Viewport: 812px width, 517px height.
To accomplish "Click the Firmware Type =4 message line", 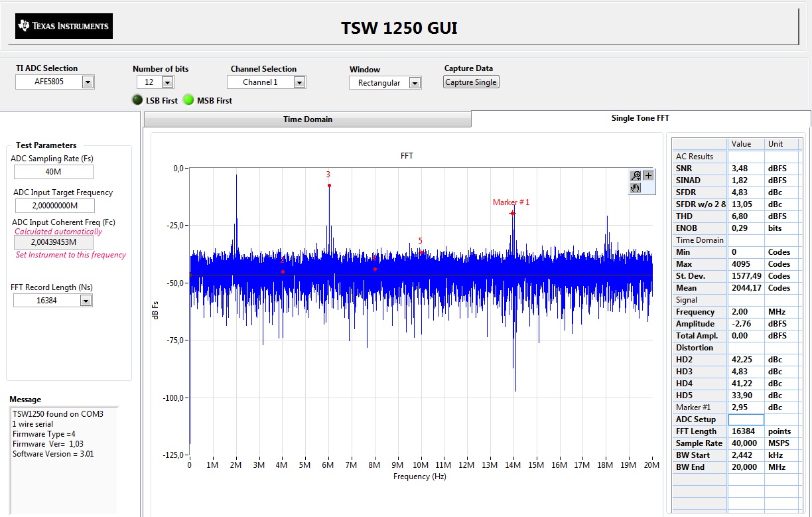I will pos(44,434).
